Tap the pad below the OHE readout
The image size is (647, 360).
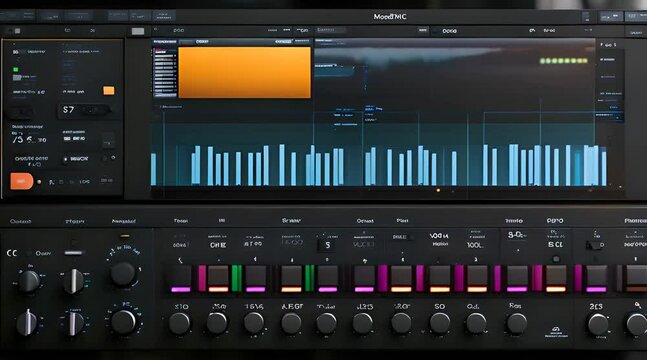click(x=218, y=279)
